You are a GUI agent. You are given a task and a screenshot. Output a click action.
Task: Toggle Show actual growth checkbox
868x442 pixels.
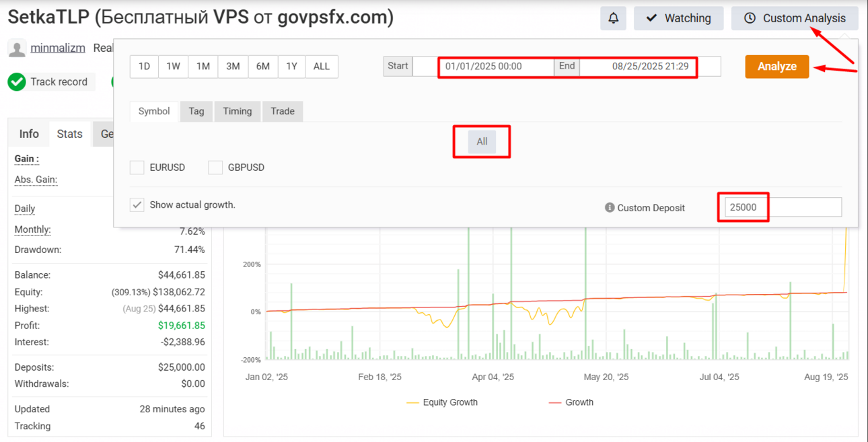coord(137,205)
